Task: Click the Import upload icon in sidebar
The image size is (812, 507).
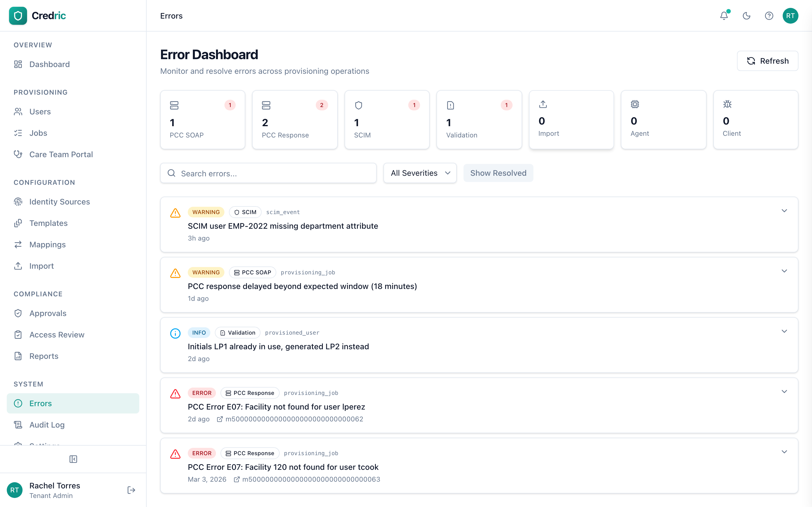Action: pos(18,266)
